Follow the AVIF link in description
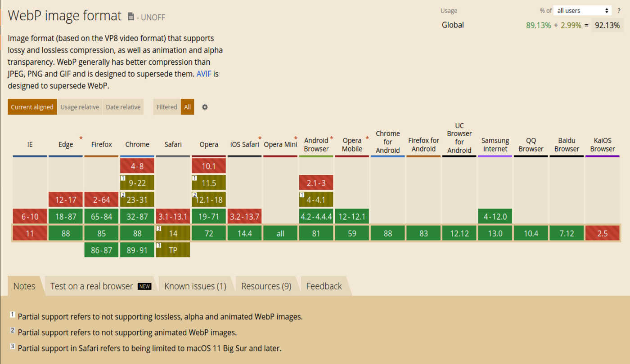Image resolution: width=630 pixels, height=364 pixels. 204,74
